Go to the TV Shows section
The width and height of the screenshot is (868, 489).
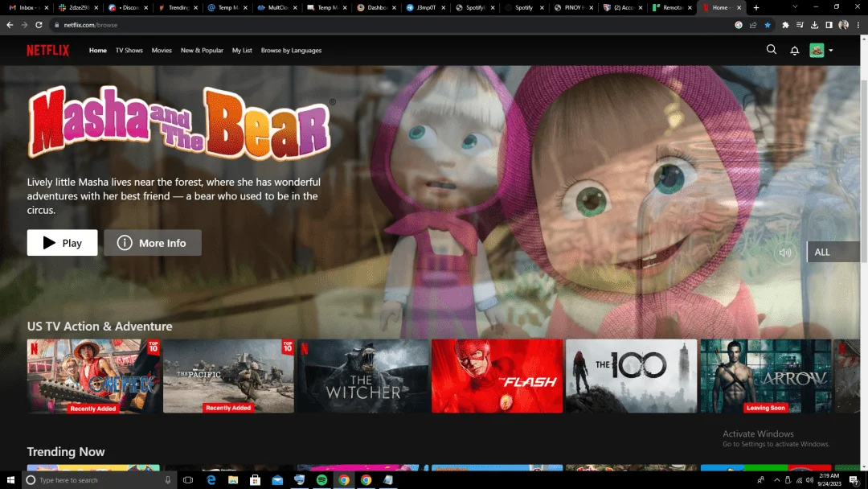[x=129, y=51]
